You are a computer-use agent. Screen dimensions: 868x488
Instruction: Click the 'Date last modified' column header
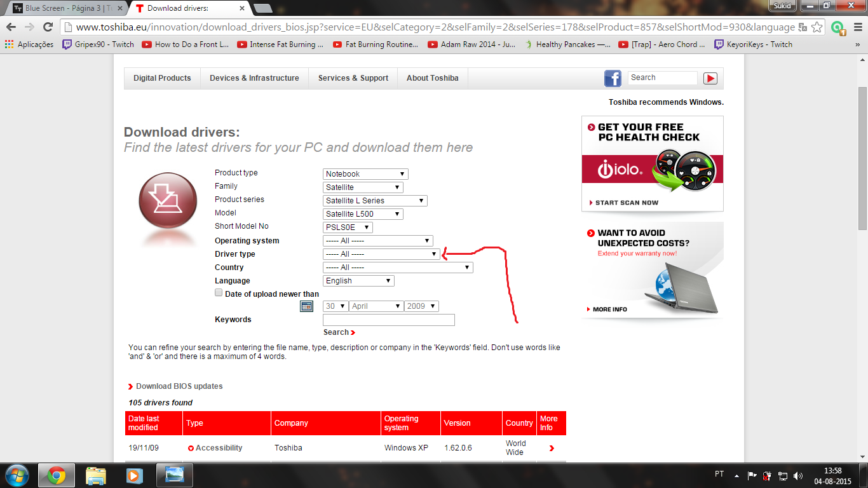coord(154,423)
